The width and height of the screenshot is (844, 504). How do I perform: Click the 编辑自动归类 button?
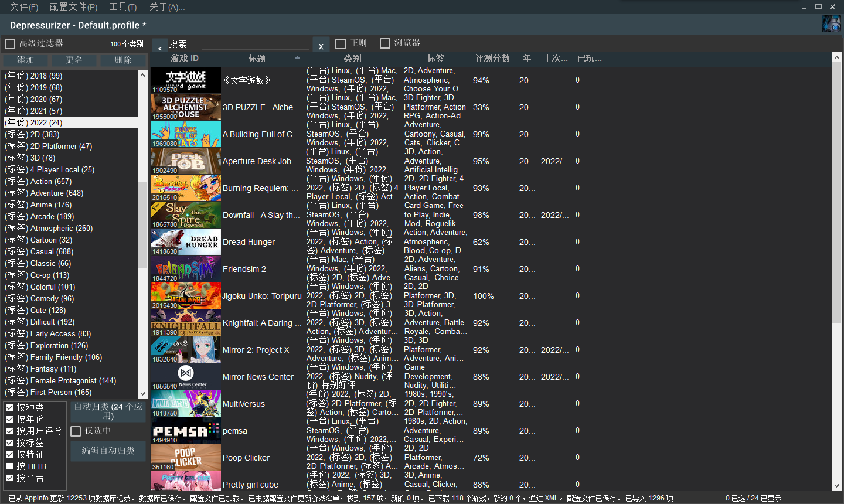pyautogui.click(x=108, y=451)
